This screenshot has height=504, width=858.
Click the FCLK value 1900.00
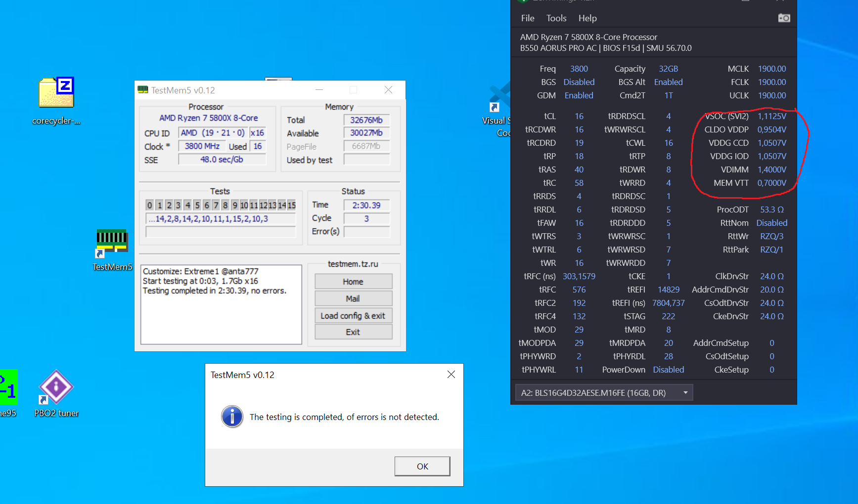click(772, 82)
